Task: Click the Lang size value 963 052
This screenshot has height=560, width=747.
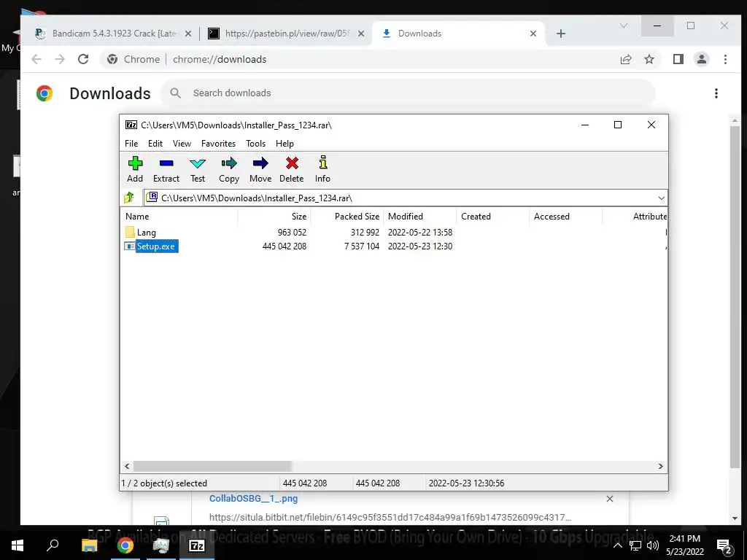Action: (x=292, y=233)
